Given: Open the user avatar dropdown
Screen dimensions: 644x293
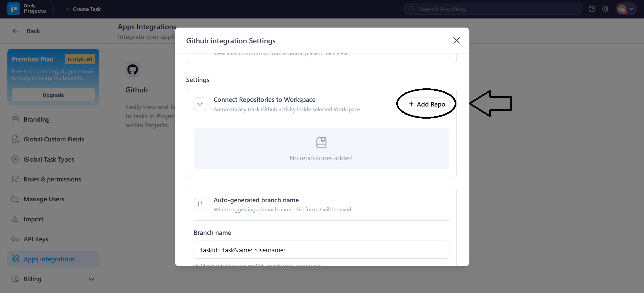Looking at the screenshot, I should click(626, 9).
